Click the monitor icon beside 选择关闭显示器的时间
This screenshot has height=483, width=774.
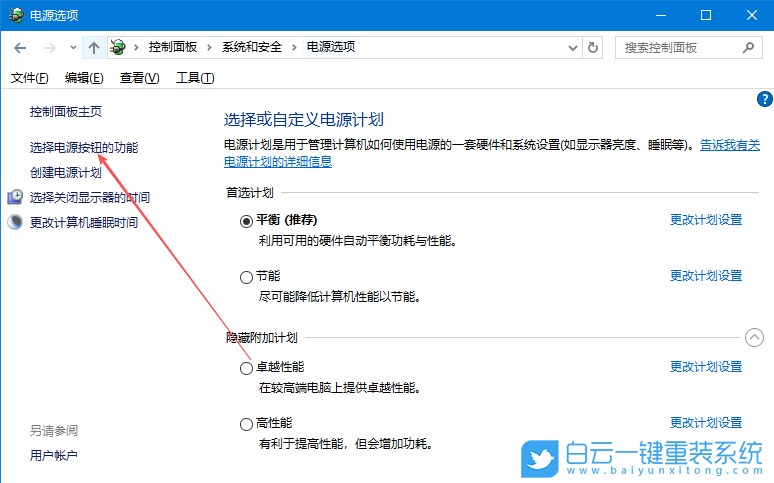click(x=15, y=197)
